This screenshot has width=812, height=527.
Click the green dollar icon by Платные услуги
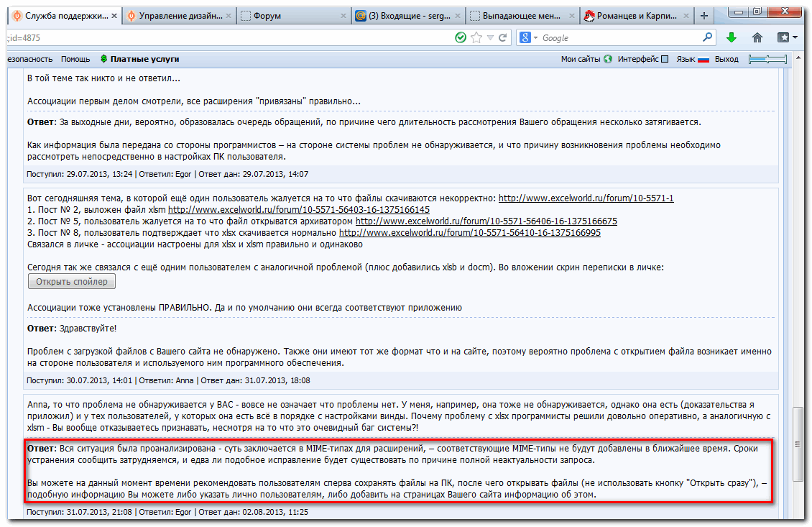point(103,59)
